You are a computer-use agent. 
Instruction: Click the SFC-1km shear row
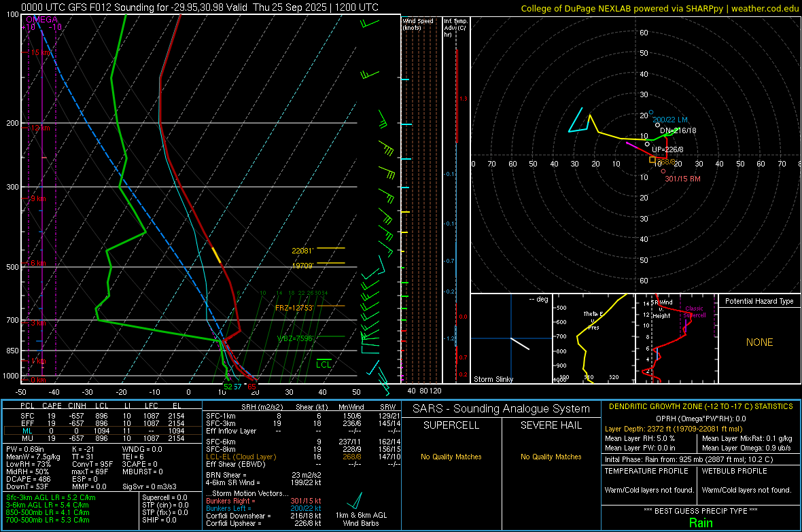(303, 416)
